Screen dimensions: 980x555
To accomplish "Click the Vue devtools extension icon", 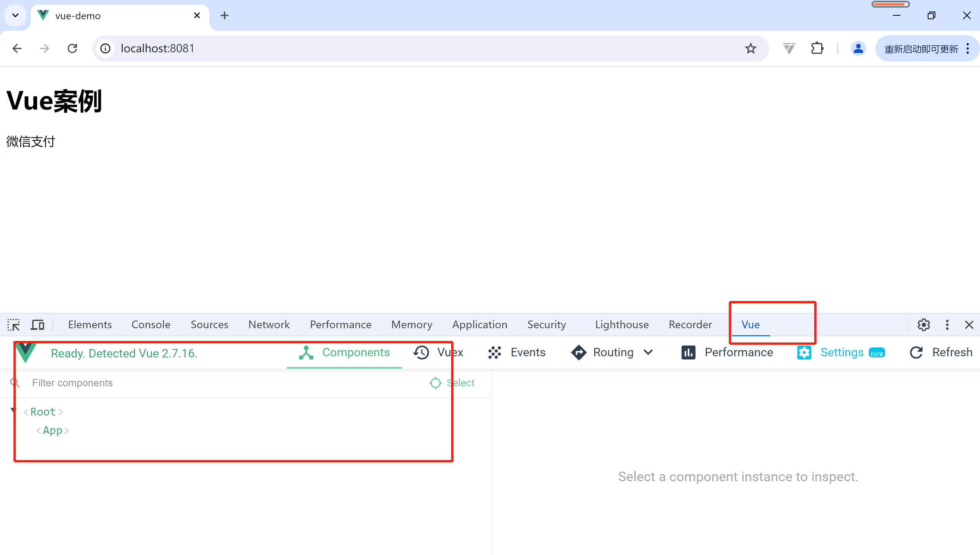I will pos(788,48).
